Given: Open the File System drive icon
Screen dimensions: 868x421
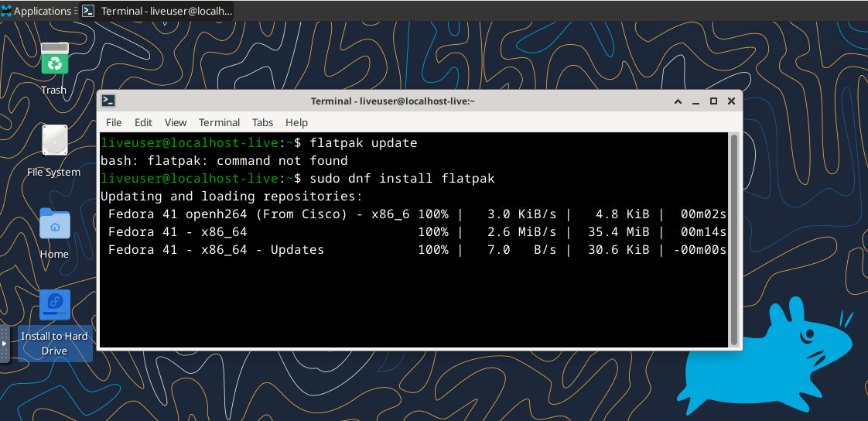Looking at the screenshot, I should 54,142.
